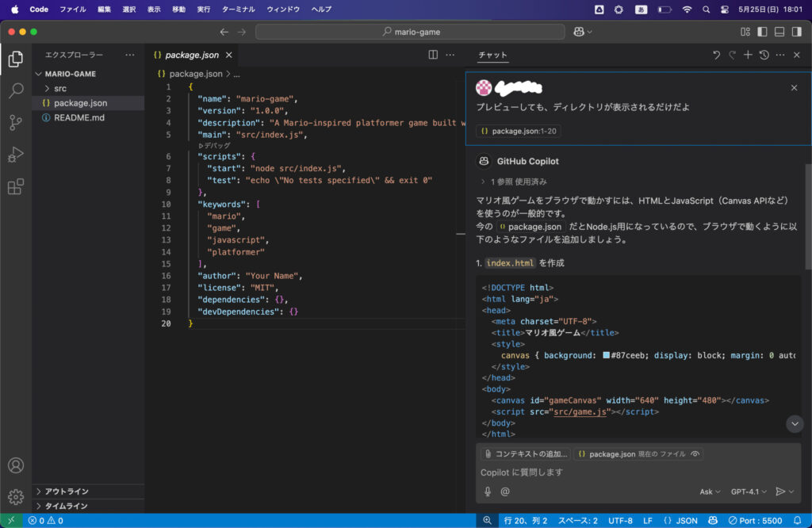This screenshot has width=812, height=528.
Task: Change LF end of line sequence
Action: click(647, 521)
